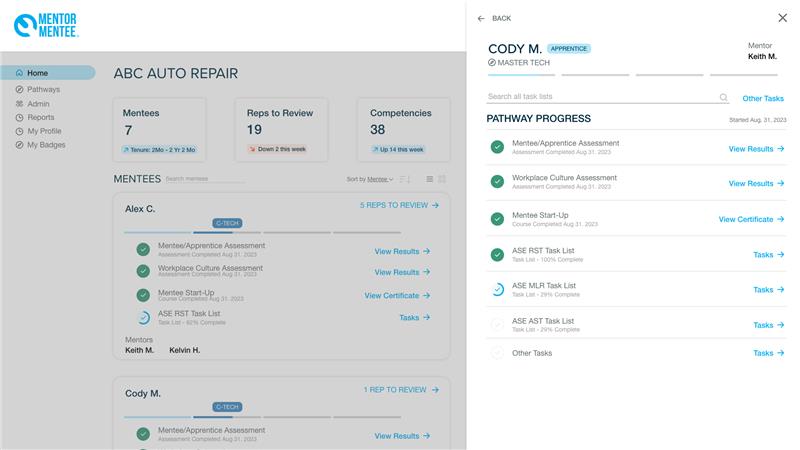View Results for Cody M.'s card Mentee/Apprentice Assessment

pyautogui.click(x=402, y=436)
